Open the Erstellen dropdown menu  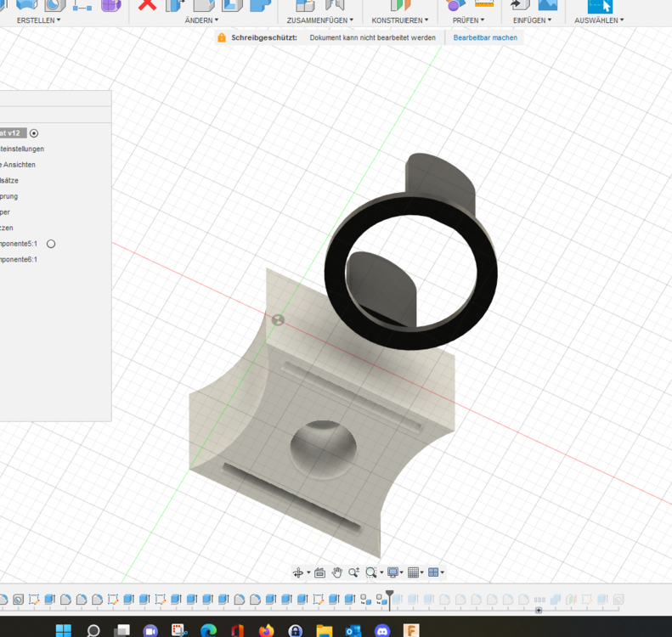click(x=38, y=20)
